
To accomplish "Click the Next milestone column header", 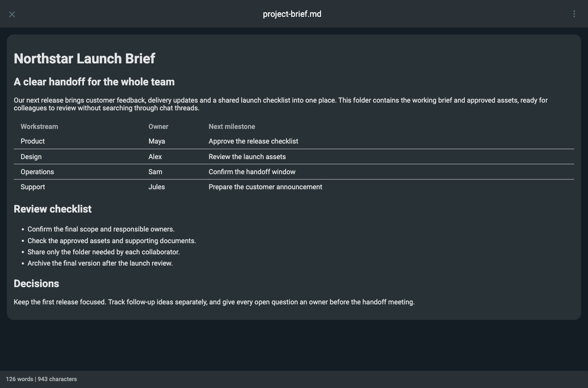I will pos(232,127).
